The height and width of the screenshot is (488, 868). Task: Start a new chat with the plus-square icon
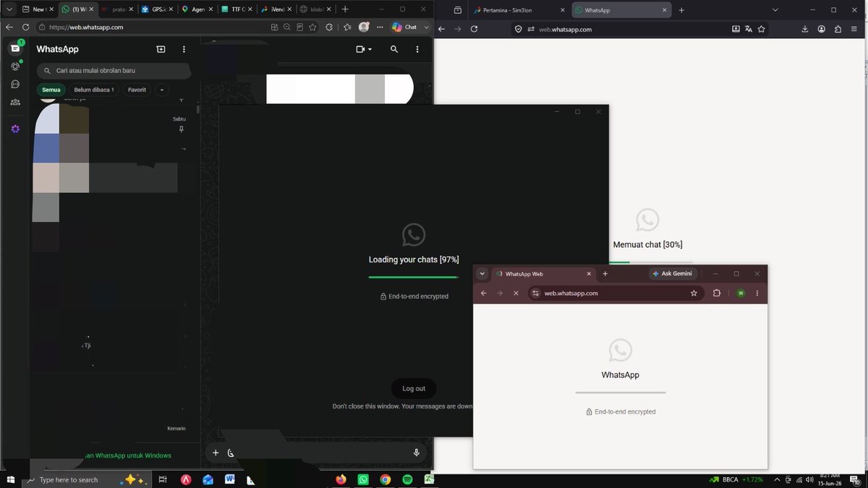(x=161, y=49)
